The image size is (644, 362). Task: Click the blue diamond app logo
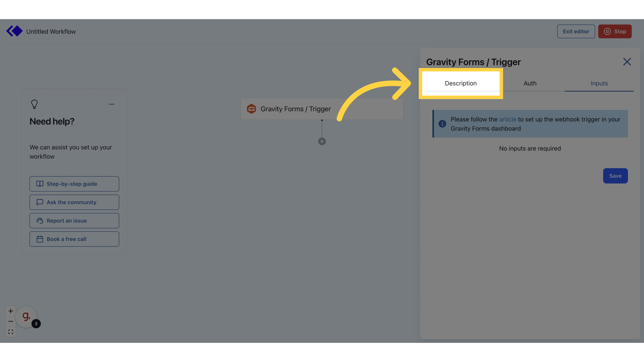pos(14,31)
